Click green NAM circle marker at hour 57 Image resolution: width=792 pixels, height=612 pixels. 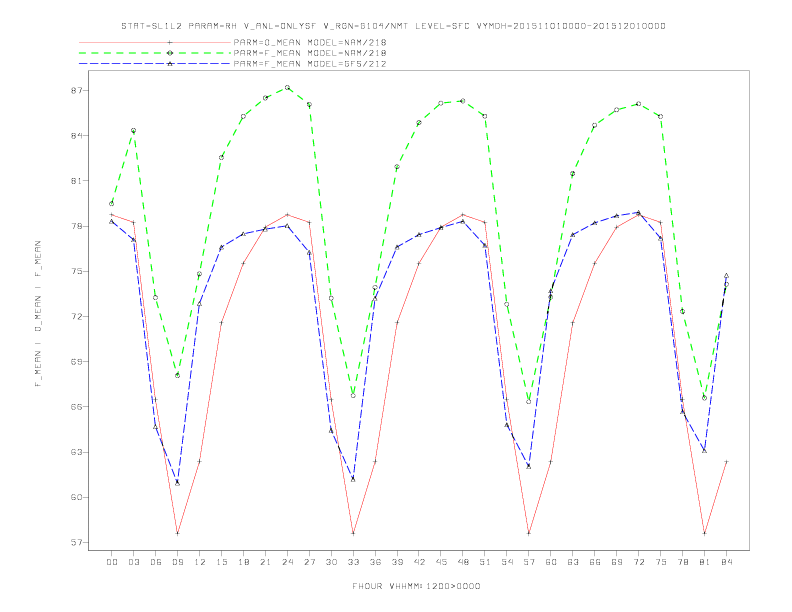pos(529,401)
